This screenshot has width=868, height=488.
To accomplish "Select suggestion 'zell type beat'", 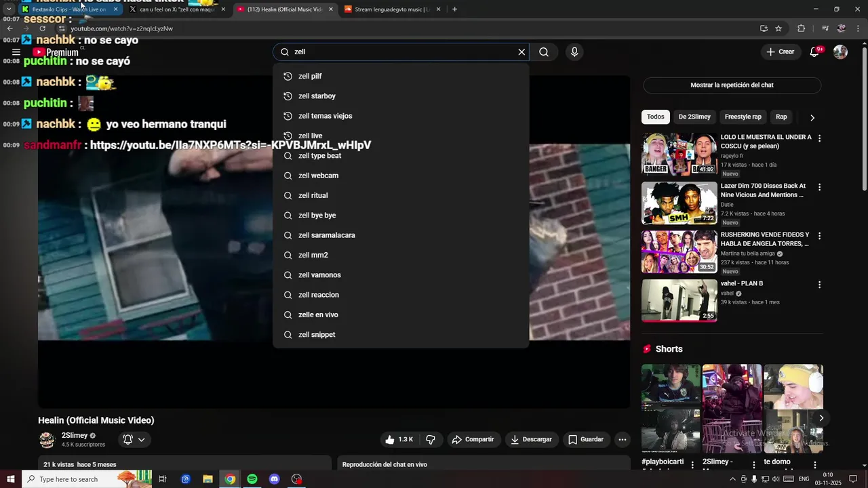I will point(401,156).
